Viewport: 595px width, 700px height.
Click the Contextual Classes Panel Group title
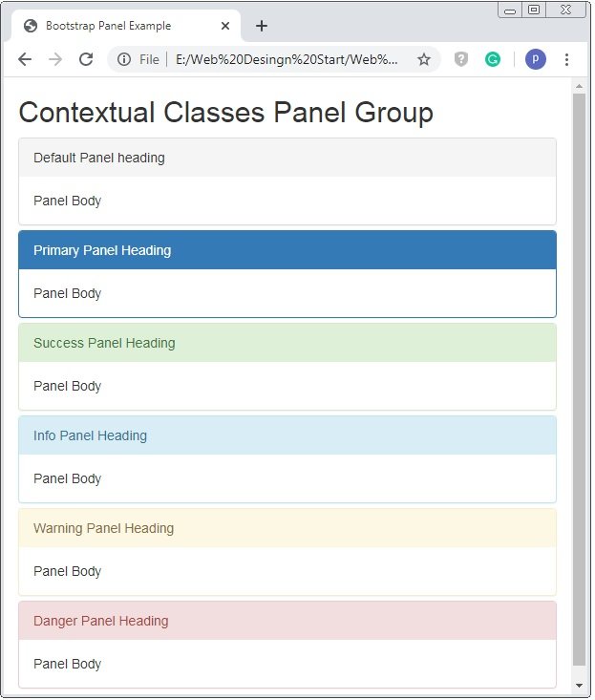225,112
